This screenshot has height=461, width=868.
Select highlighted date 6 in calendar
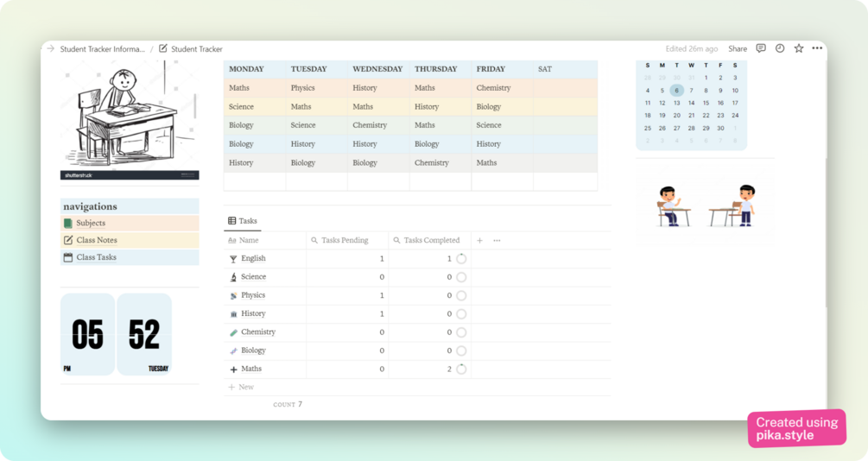pos(676,90)
